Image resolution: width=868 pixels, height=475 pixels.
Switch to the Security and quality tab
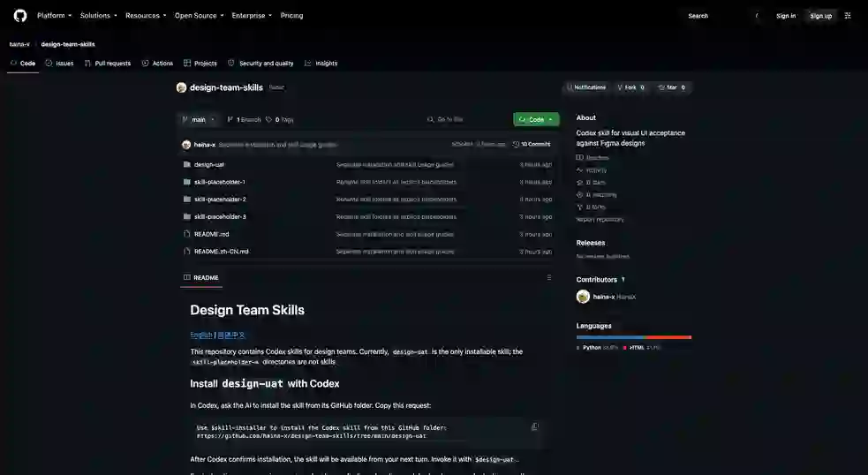(x=260, y=63)
